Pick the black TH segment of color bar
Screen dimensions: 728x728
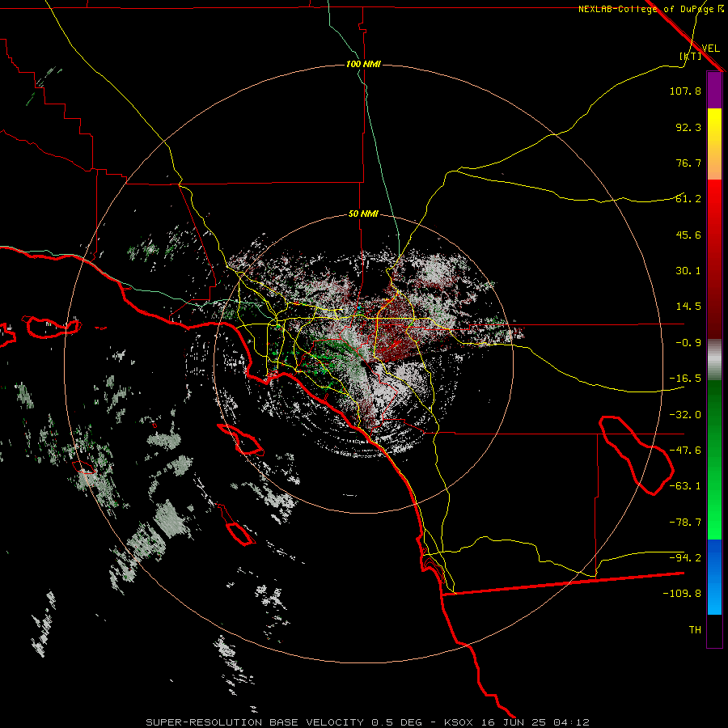coord(714,630)
